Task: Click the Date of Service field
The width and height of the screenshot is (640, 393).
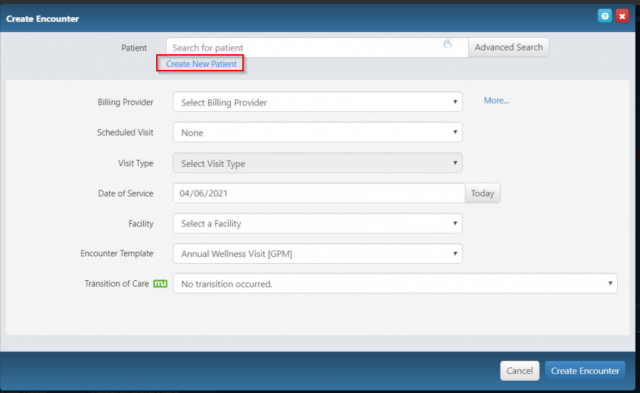Action: click(x=319, y=193)
